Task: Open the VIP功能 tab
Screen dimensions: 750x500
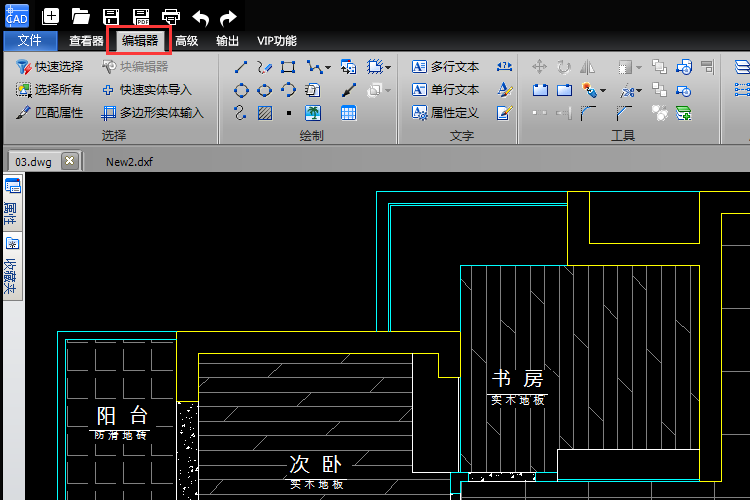Action: [277, 41]
